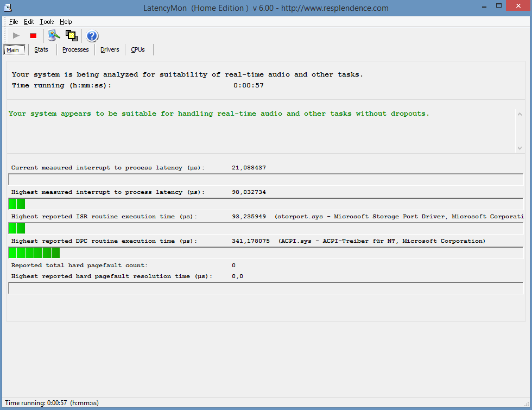Screen dimensions: 532x410
Task: Select the current latency value 21,088437
Action: click(249, 168)
